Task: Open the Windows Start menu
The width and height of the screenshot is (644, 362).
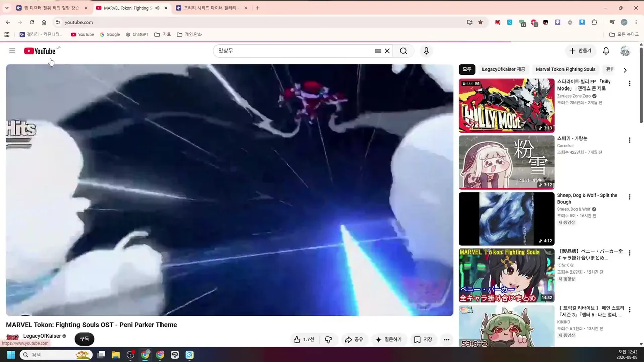Action: pos(11,355)
